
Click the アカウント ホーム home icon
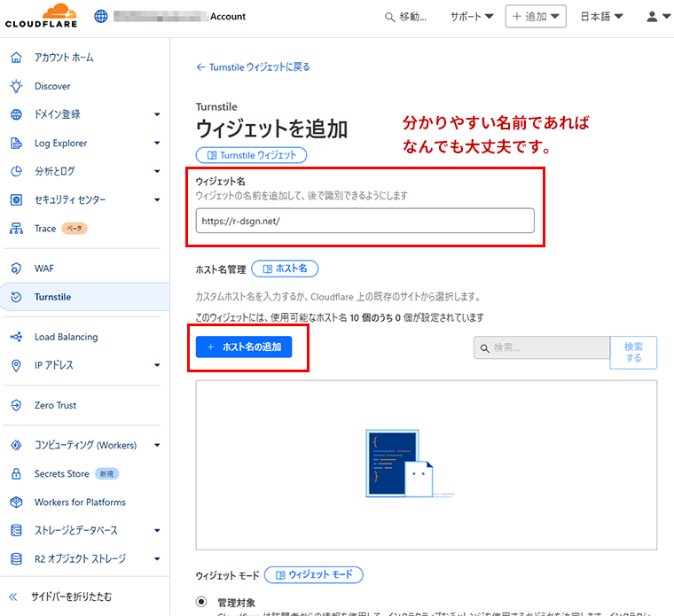tap(16, 57)
